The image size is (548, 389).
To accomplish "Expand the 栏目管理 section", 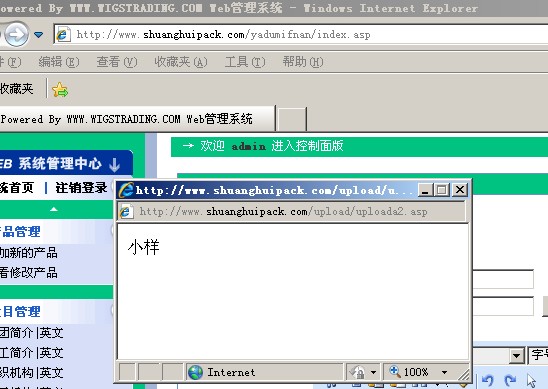I will click(20, 311).
